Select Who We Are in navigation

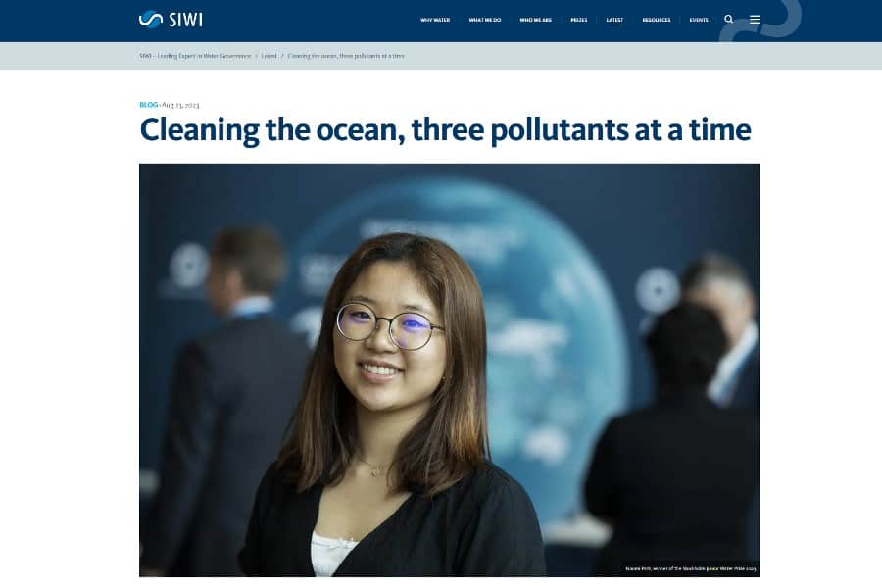point(535,20)
